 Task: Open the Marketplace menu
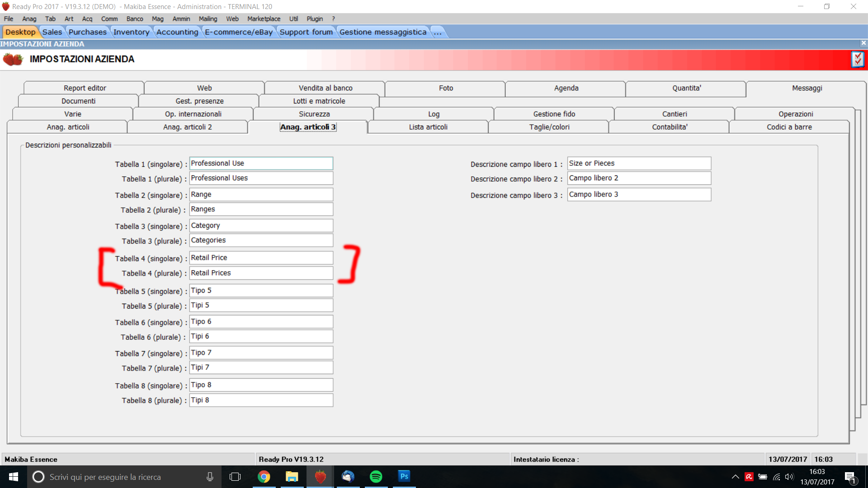pyautogui.click(x=264, y=19)
